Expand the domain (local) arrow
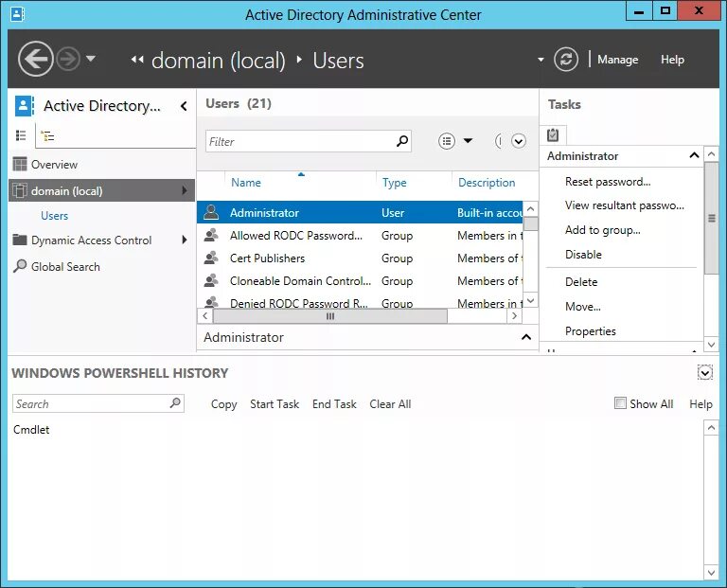 pos(185,190)
